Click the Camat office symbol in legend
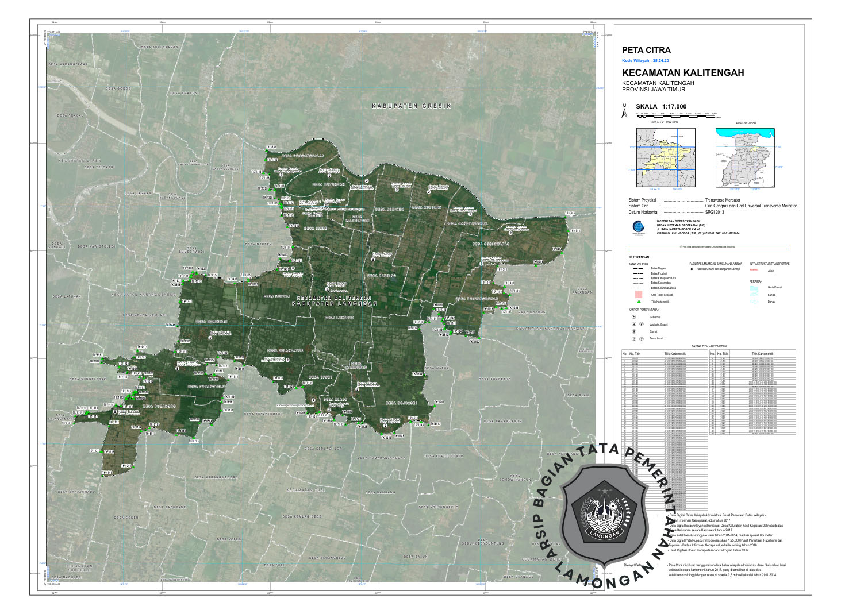This screenshot has height=614, width=868. click(x=634, y=332)
